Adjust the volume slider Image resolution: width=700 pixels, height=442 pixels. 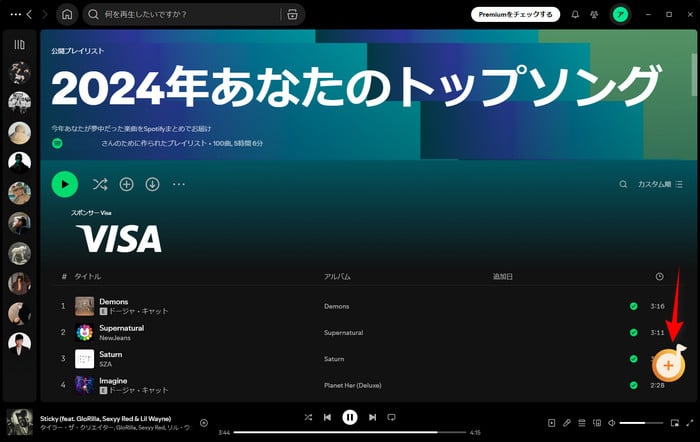[641, 423]
